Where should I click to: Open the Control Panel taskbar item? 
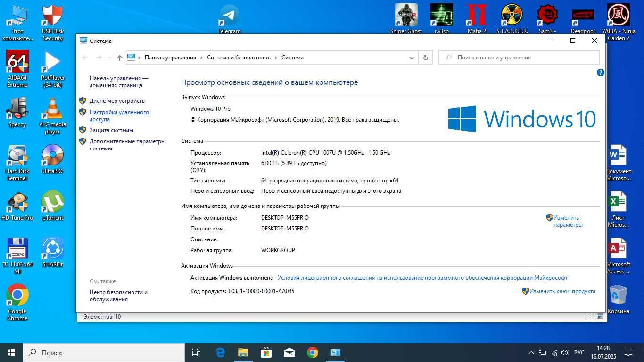336,353
